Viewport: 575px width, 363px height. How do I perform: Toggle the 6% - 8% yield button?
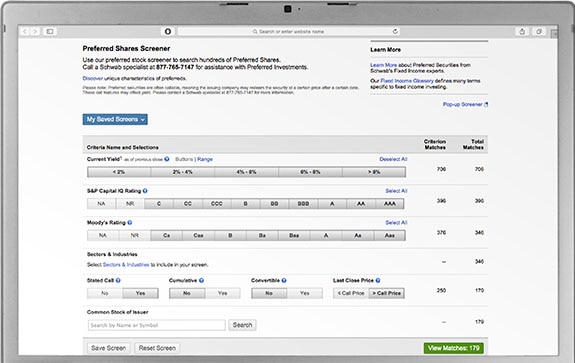(x=310, y=172)
